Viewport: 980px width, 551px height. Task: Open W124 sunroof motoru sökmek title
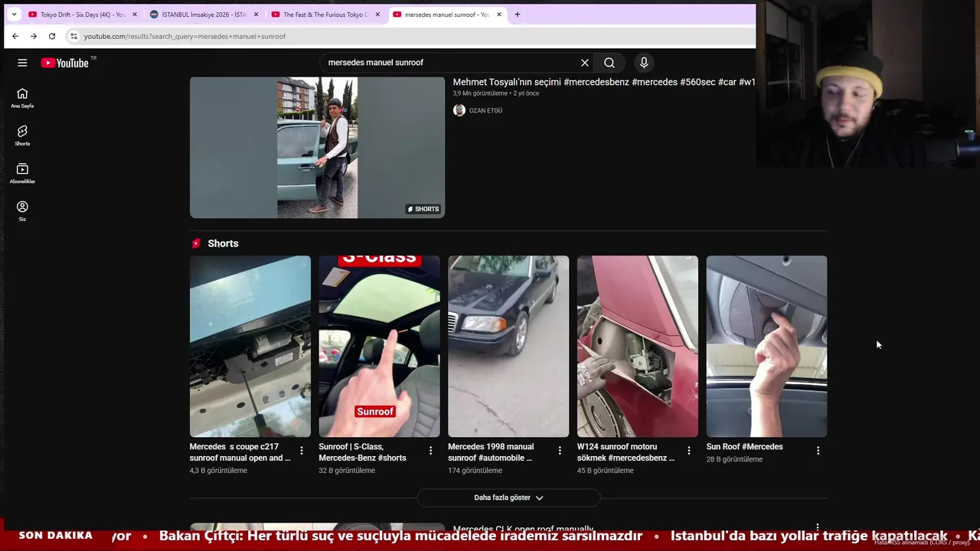626,452
